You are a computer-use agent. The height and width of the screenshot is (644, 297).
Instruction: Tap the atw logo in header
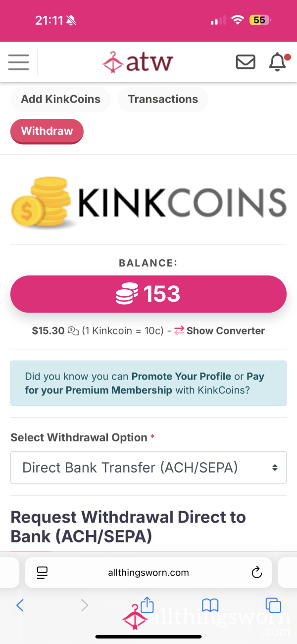coord(138,62)
